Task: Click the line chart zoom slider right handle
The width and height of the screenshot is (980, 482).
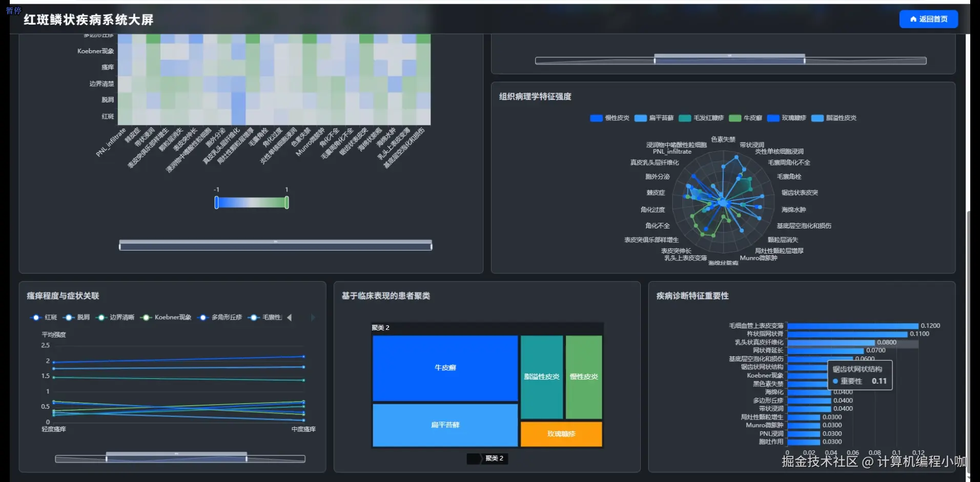Action: point(247,458)
